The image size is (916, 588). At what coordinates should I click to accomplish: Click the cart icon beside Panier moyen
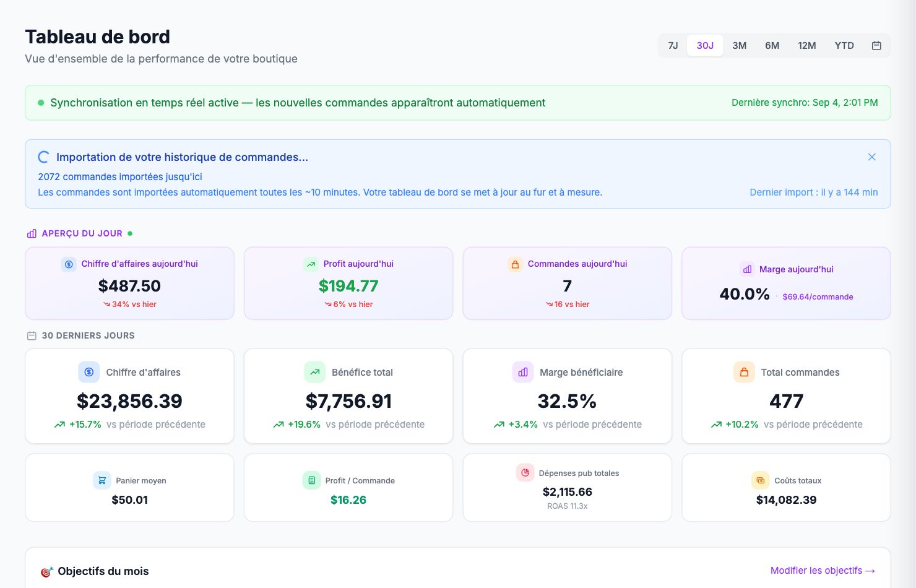tap(102, 480)
